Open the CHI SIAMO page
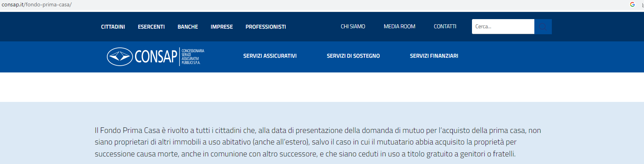Viewport: 644px width, 164px height. click(353, 26)
